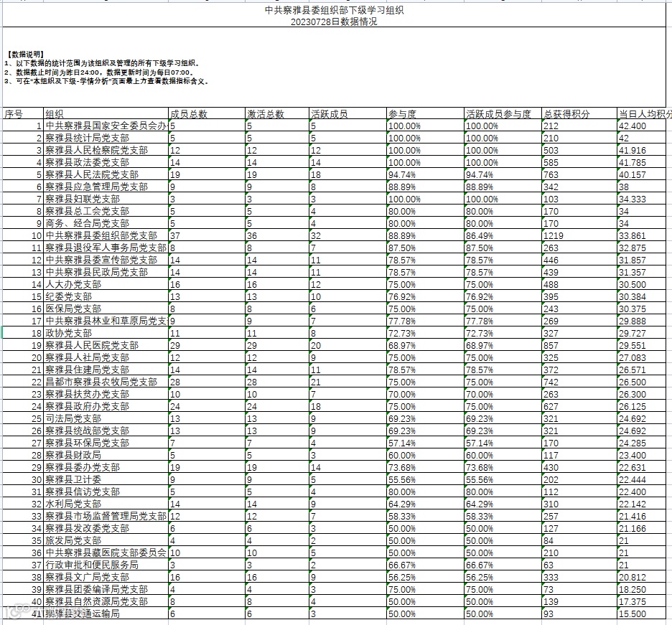Viewport: 672px width, 625px height.
Task: Click the 水利局党支部 cell
Action: [x=106, y=504]
